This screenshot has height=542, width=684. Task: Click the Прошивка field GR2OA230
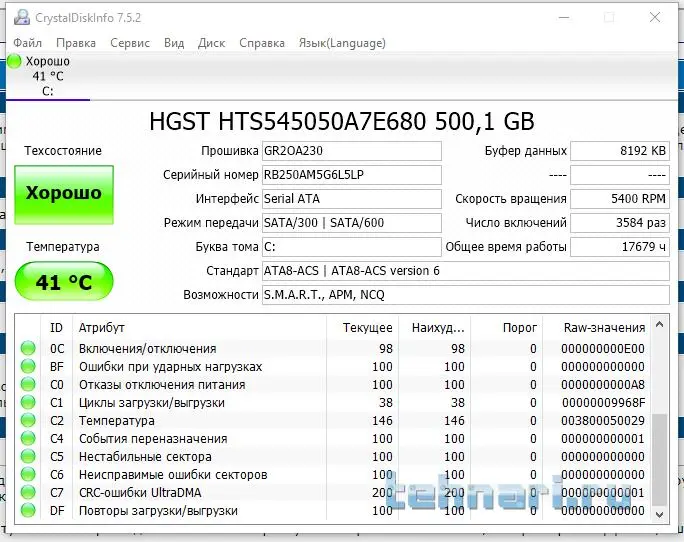click(352, 151)
